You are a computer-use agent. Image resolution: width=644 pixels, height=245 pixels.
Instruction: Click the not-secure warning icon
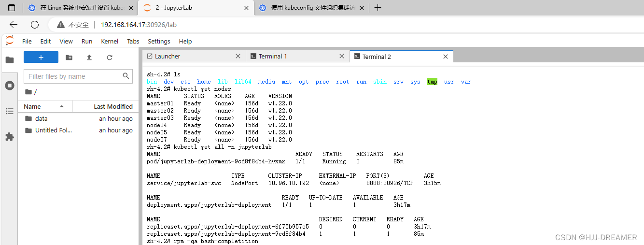[60, 25]
